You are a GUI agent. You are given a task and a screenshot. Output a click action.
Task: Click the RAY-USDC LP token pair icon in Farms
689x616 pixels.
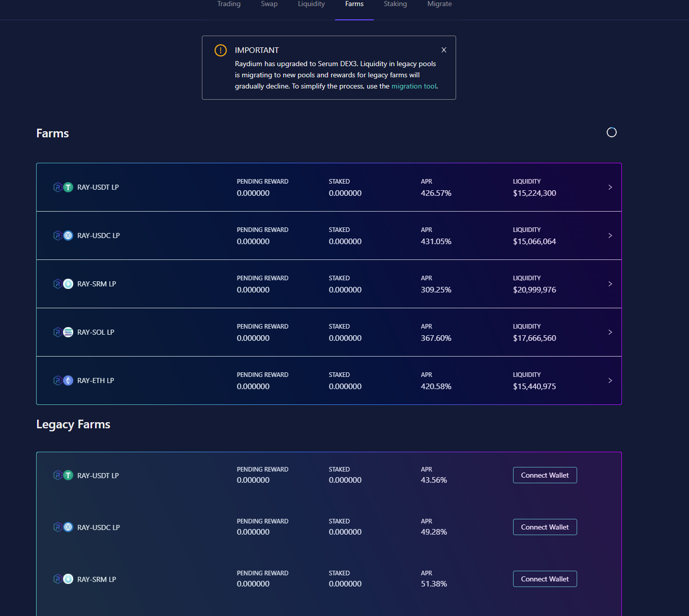(x=63, y=236)
